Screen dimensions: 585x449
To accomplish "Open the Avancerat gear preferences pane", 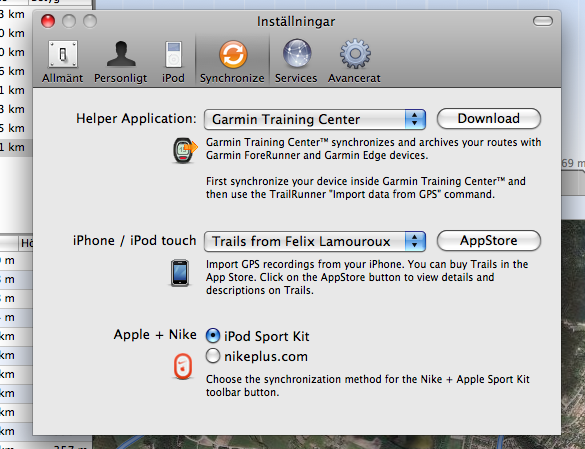I will point(354,62).
